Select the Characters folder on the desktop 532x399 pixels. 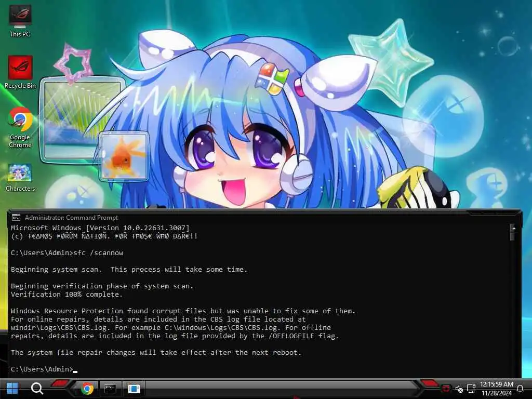[x=20, y=178]
